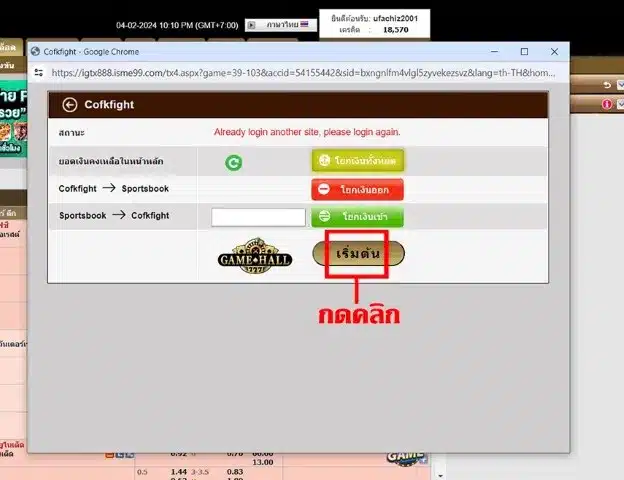Screen dimensions: 624x480
Task: Click the Game Hall 777 logo
Action: click(x=255, y=256)
